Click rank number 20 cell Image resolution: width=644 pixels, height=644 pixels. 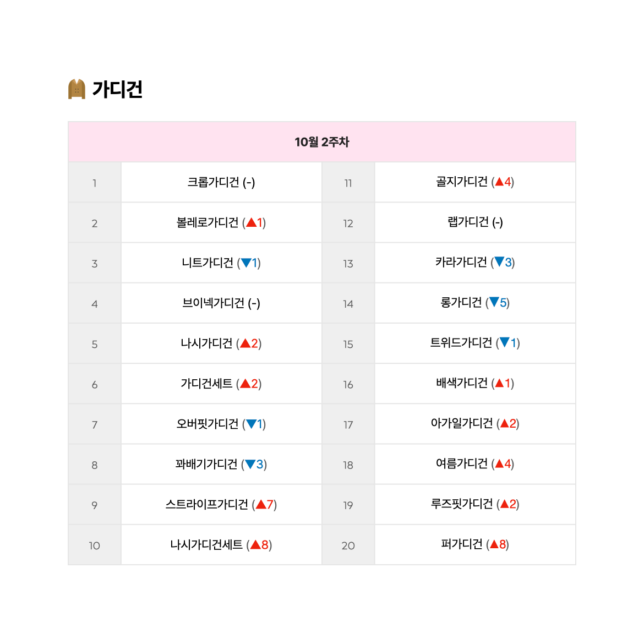[348, 545]
